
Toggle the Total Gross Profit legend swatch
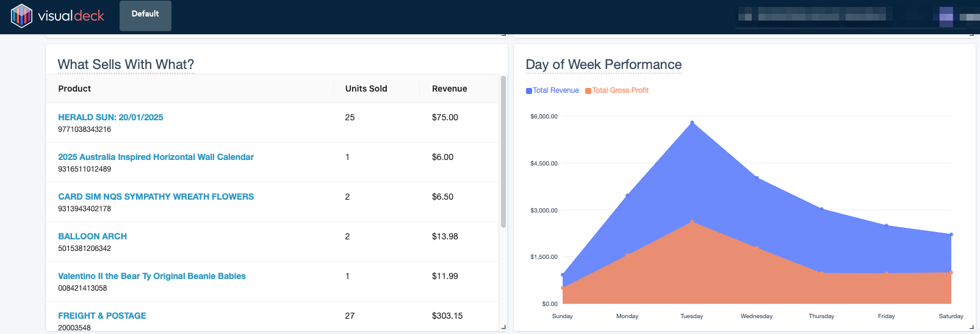coord(588,91)
